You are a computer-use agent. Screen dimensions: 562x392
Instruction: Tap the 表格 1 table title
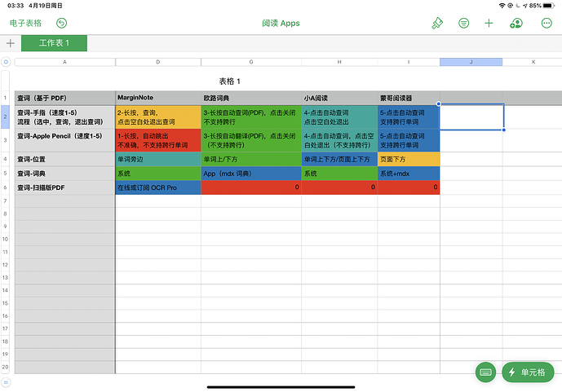click(230, 81)
